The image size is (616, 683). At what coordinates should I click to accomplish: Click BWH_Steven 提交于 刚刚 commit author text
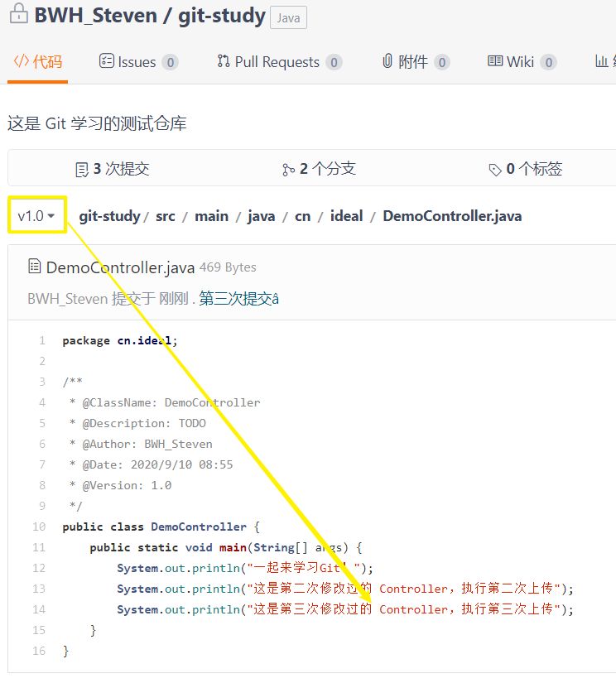pos(108,299)
